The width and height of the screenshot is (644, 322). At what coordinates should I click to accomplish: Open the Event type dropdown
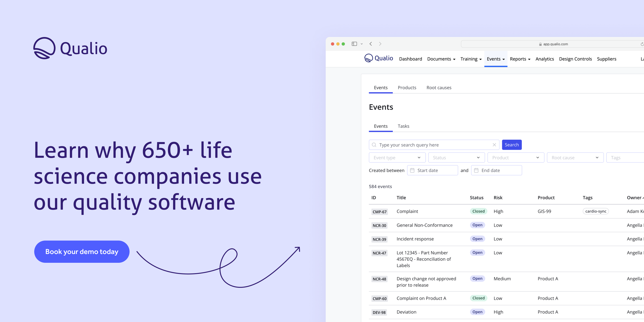pyautogui.click(x=397, y=158)
